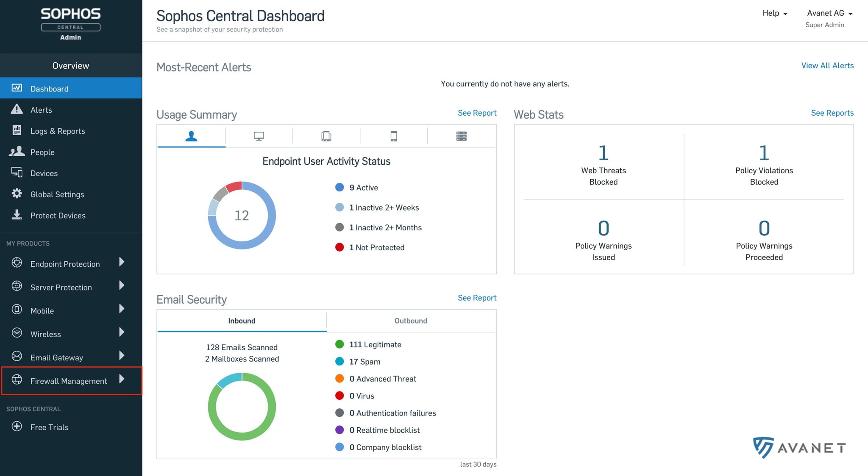Click the red Not Protected legend dot
The height and width of the screenshot is (476, 868).
[339, 247]
